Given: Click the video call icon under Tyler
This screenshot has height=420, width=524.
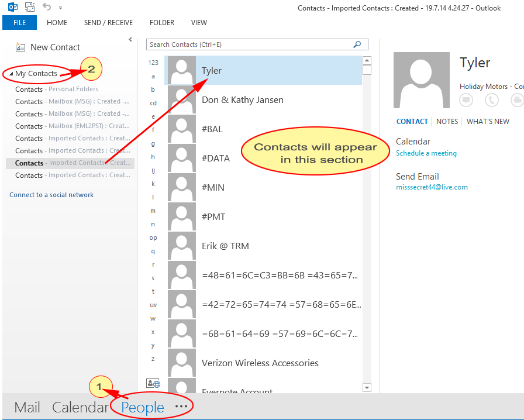Looking at the screenshot, I should pos(518,100).
